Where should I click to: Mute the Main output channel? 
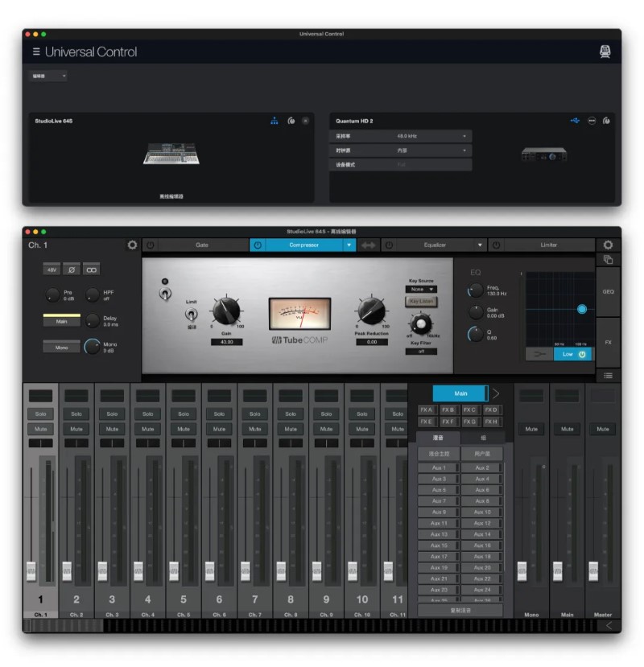tap(567, 429)
